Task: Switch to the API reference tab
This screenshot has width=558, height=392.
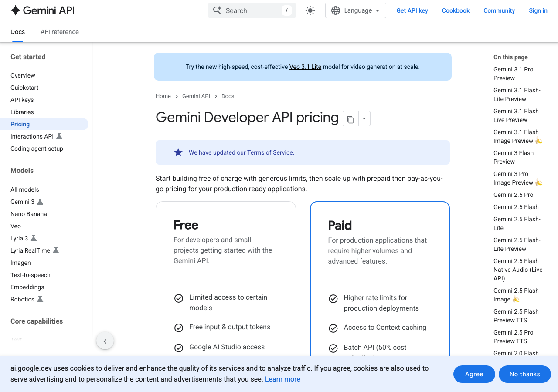Action: pyautogui.click(x=60, y=32)
